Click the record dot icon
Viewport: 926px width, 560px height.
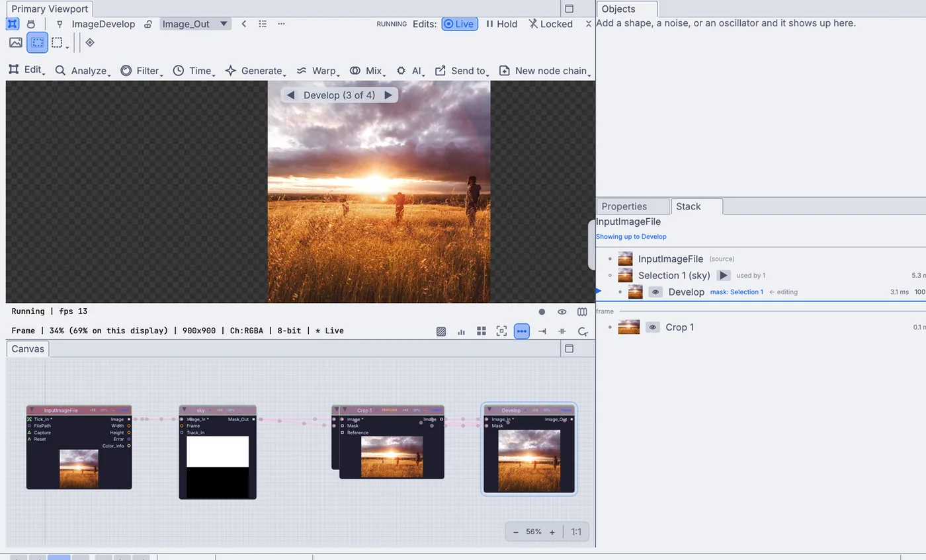pyautogui.click(x=542, y=311)
